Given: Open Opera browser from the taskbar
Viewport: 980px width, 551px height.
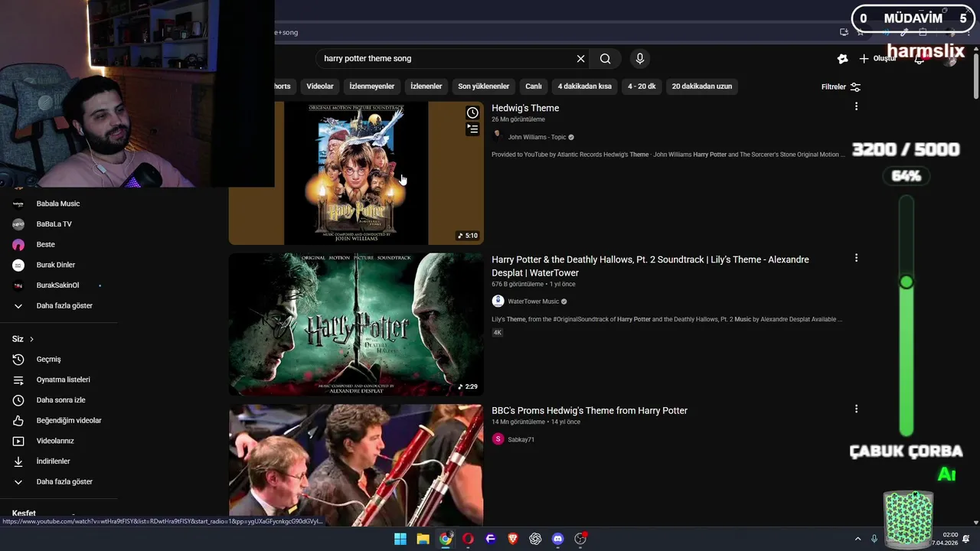Looking at the screenshot, I should pos(468,539).
